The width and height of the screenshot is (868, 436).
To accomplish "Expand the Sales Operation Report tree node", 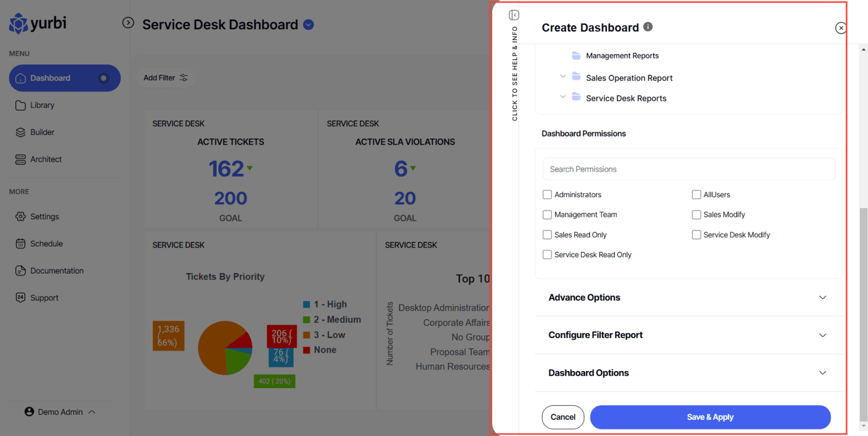I will [563, 77].
